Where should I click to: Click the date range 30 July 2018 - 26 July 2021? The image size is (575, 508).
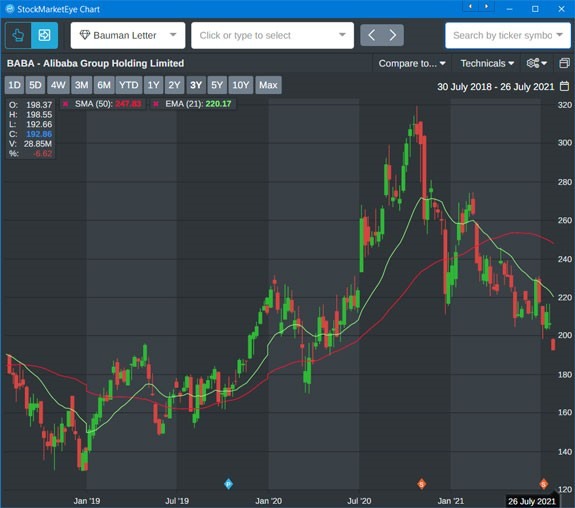495,87
